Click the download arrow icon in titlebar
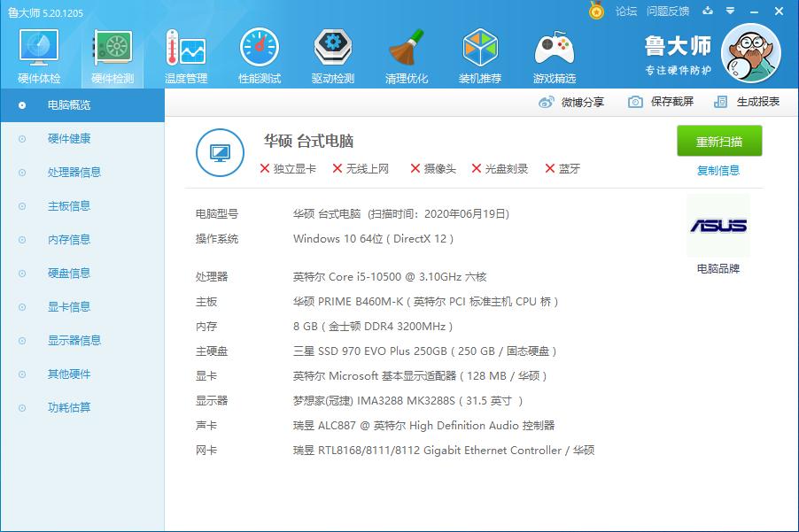This screenshot has width=799, height=532. pyautogui.click(x=707, y=12)
